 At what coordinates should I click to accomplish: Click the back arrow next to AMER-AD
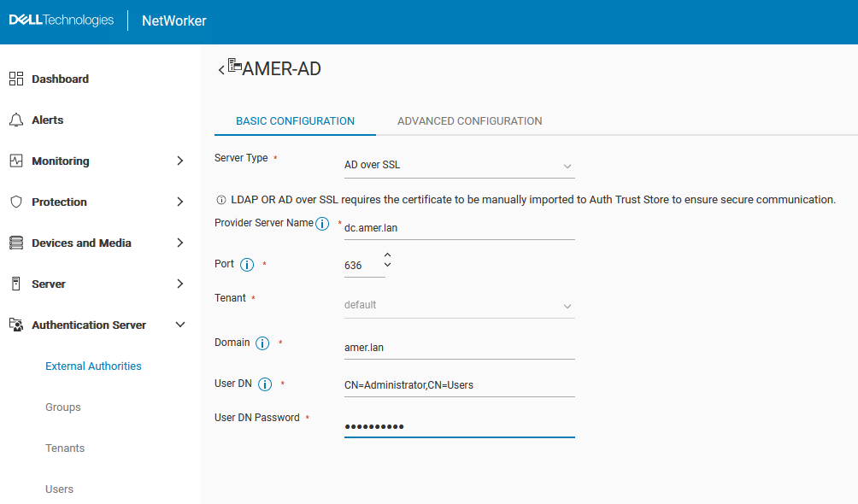point(220,69)
